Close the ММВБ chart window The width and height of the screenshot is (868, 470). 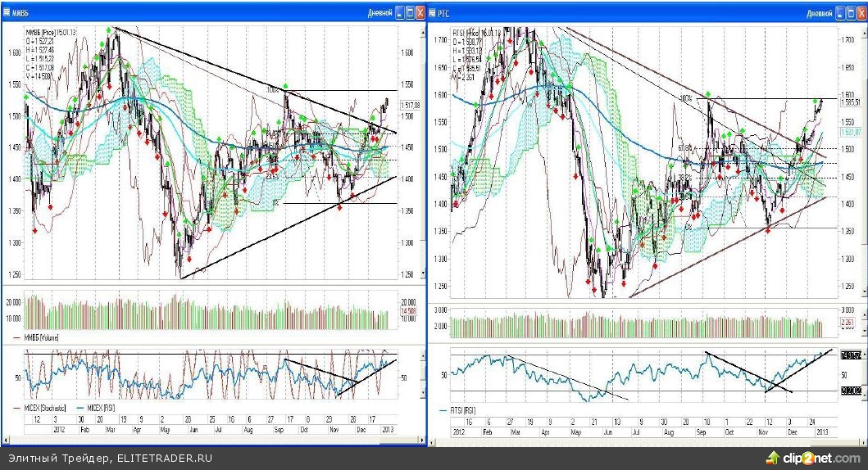click(x=421, y=12)
